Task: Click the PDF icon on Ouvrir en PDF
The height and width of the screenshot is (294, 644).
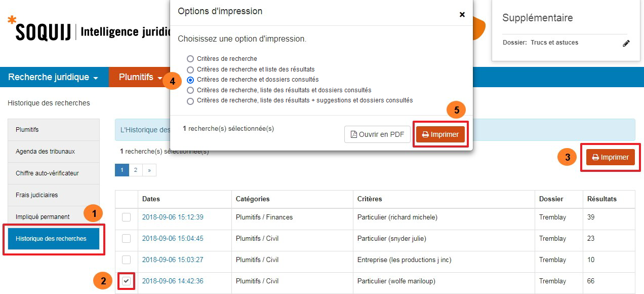Action: pyautogui.click(x=354, y=134)
